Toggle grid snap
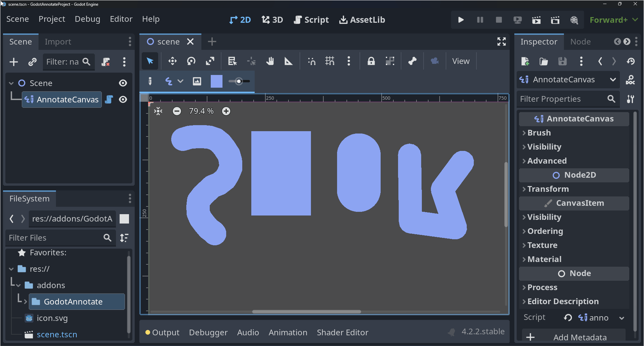 click(330, 61)
